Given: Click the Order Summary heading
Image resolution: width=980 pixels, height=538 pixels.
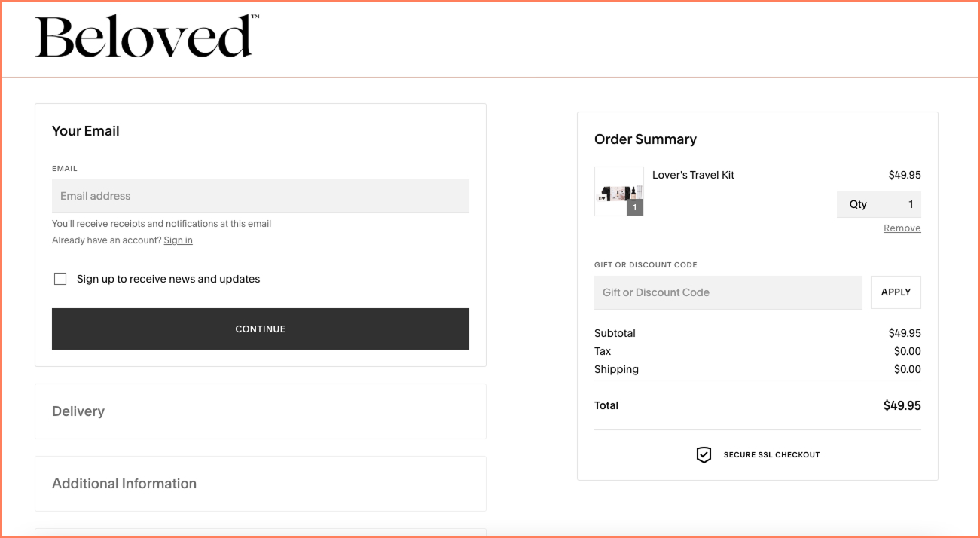Looking at the screenshot, I should pos(645,139).
